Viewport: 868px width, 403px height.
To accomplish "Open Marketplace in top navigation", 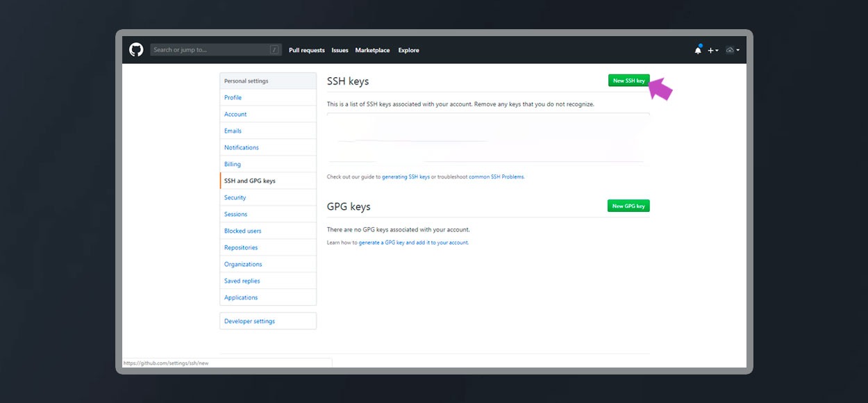I will pyautogui.click(x=372, y=50).
